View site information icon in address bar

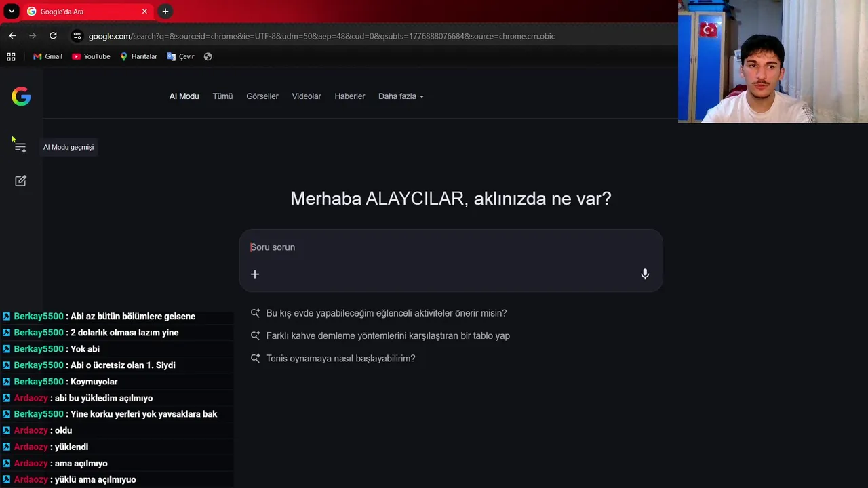[x=77, y=36]
